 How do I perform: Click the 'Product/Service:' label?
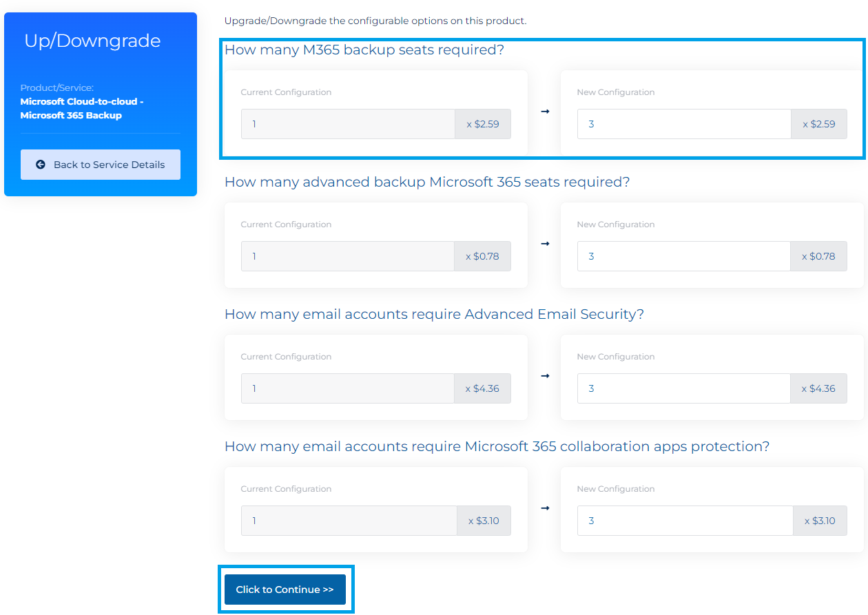point(56,88)
